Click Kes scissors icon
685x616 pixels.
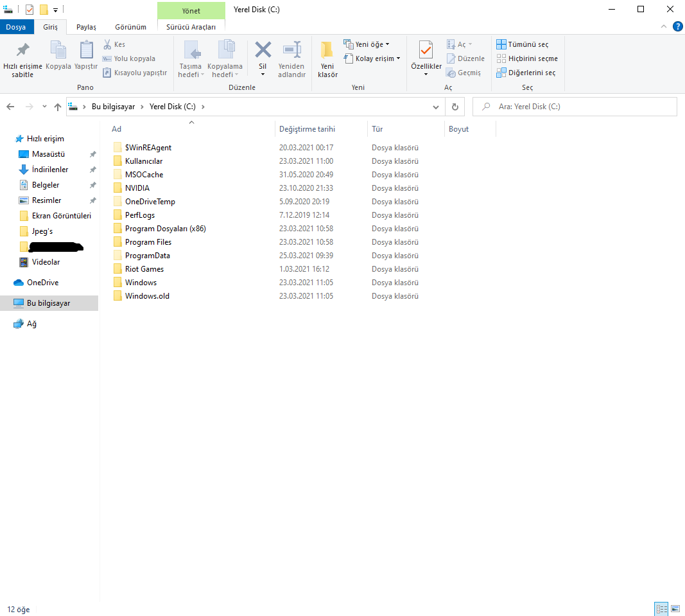tap(107, 44)
